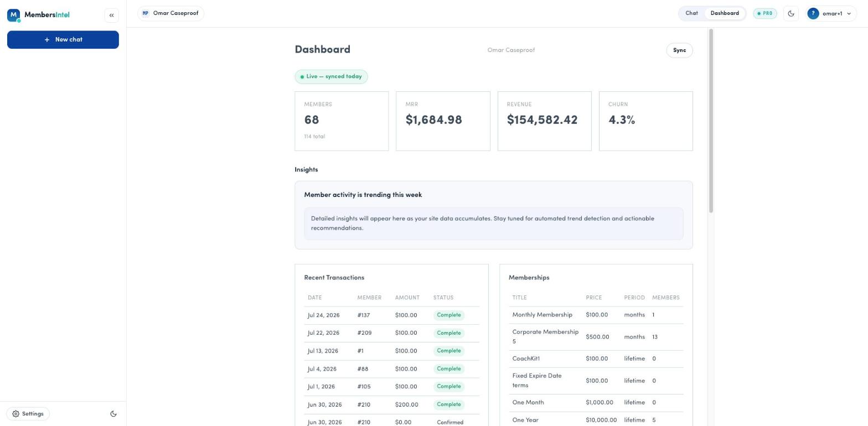Click Member activity is trending insight title

coord(363,195)
